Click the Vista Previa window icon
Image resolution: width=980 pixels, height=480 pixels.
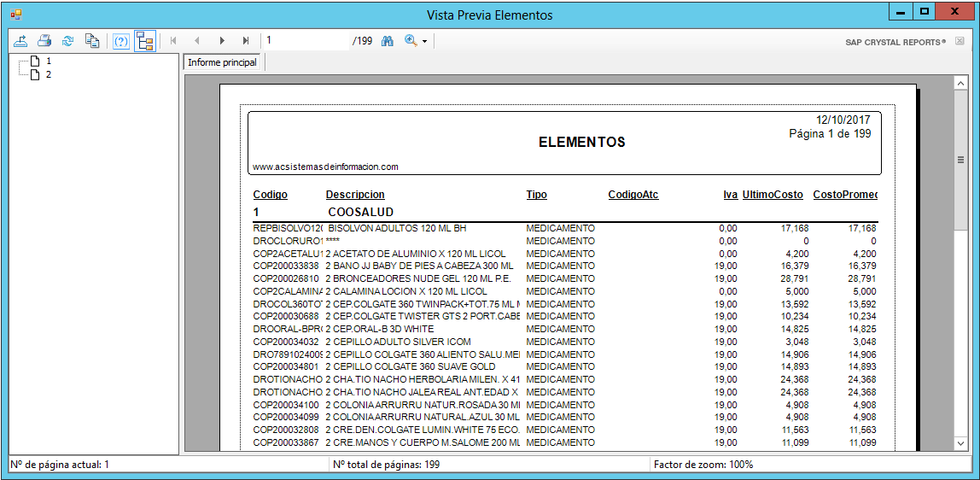pos(15,15)
